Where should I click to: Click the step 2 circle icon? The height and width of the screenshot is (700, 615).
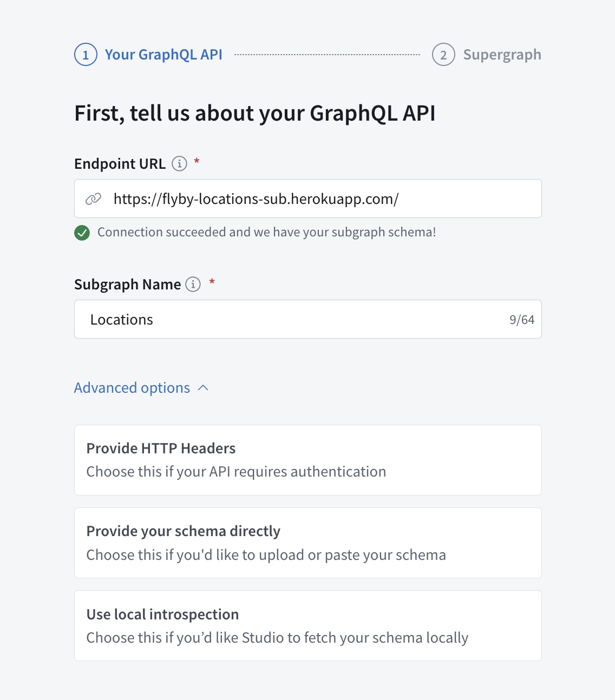coord(443,55)
